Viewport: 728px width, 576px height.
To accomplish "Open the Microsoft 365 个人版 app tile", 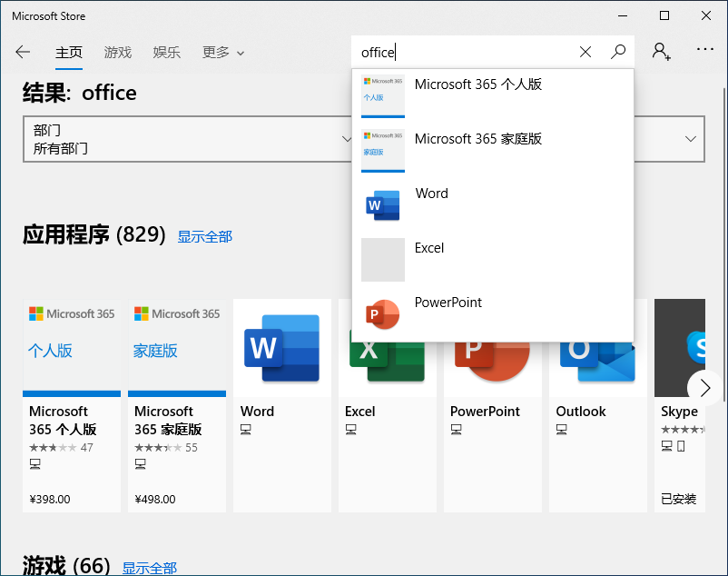I will (72, 405).
